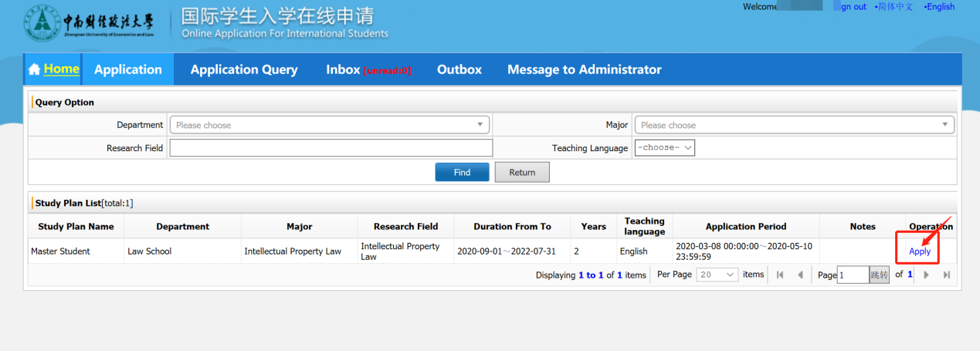Switch to Application Query tab

point(244,69)
